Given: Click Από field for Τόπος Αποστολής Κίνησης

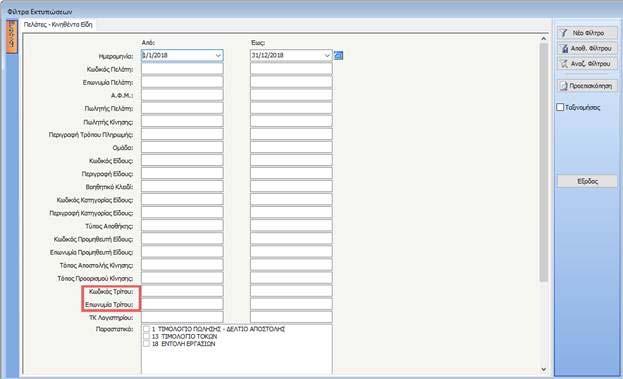Looking at the screenshot, I should point(182,265).
